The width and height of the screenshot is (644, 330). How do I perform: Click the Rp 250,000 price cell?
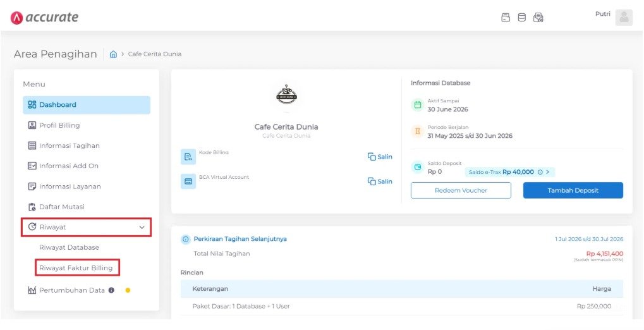pos(594,306)
